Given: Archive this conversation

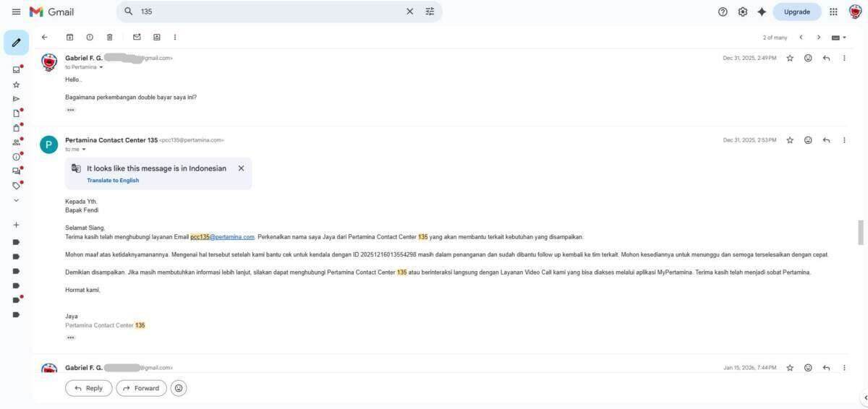Looking at the screenshot, I should [70, 37].
